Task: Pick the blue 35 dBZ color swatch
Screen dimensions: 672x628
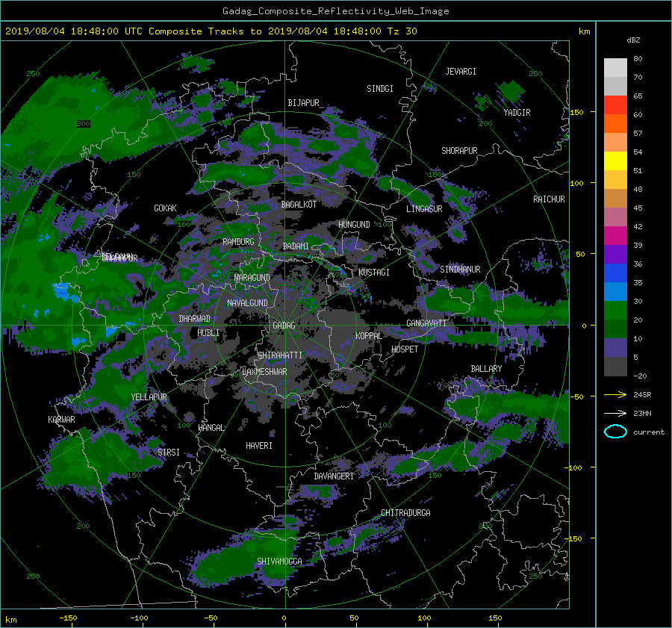Action: [x=615, y=273]
